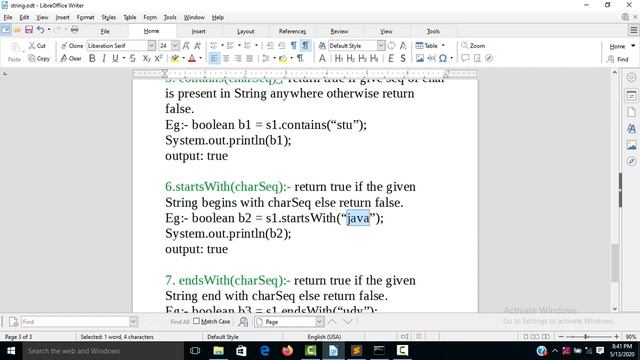Apply Emphasis character style icon
This screenshot has width=640, height=360.
391,58
